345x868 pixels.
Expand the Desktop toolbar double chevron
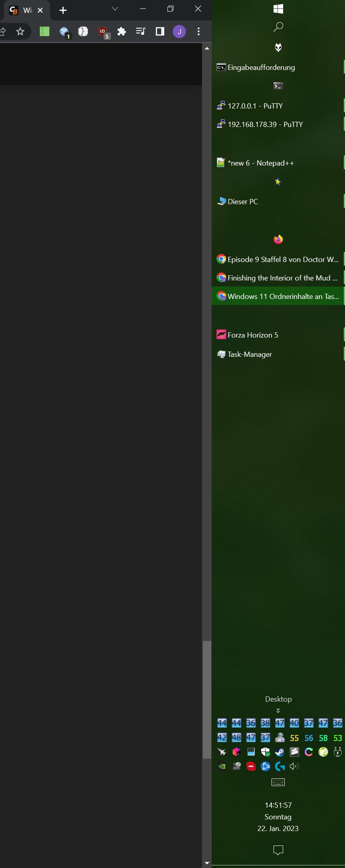[278, 710]
